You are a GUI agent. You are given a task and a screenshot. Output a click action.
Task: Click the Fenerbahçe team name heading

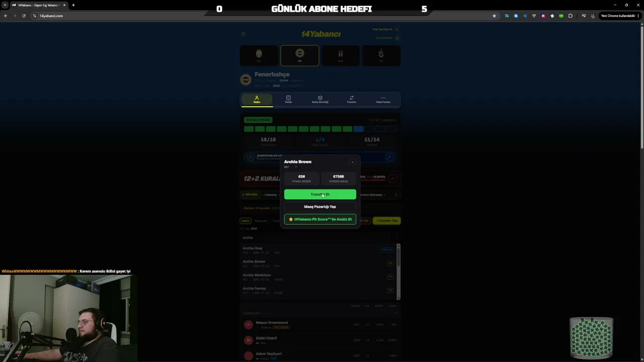pos(272,74)
